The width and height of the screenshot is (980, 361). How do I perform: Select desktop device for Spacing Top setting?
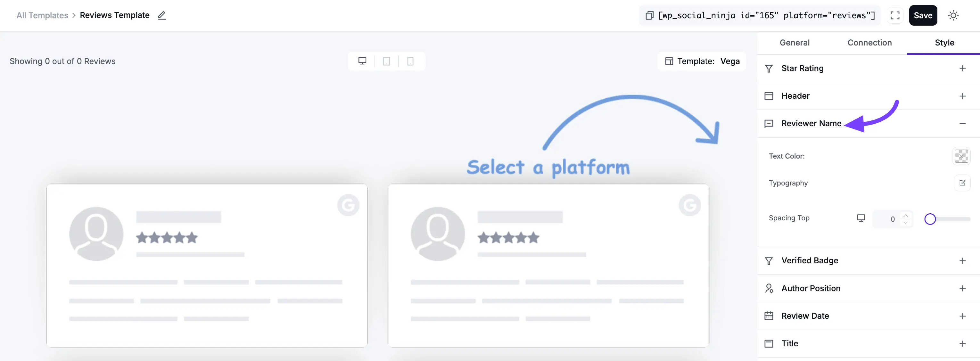pos(861,218)
